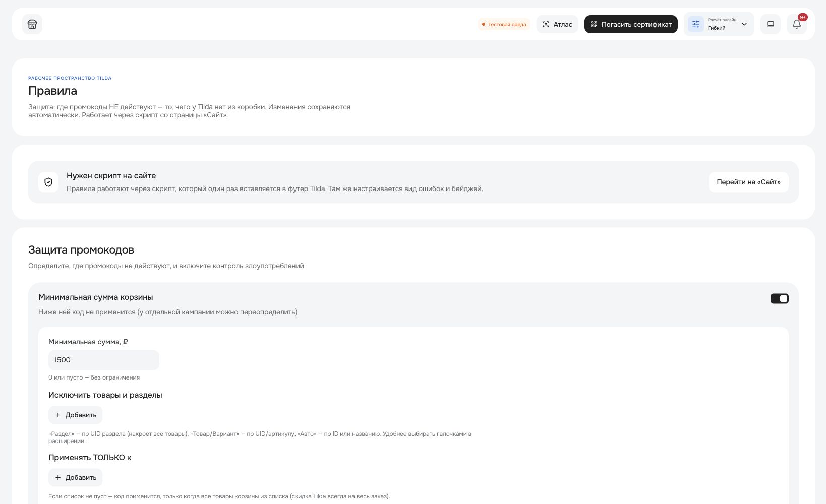Click the Тестовая среда badge
Screen dimensions: 826x504
[x=504, y=24]
